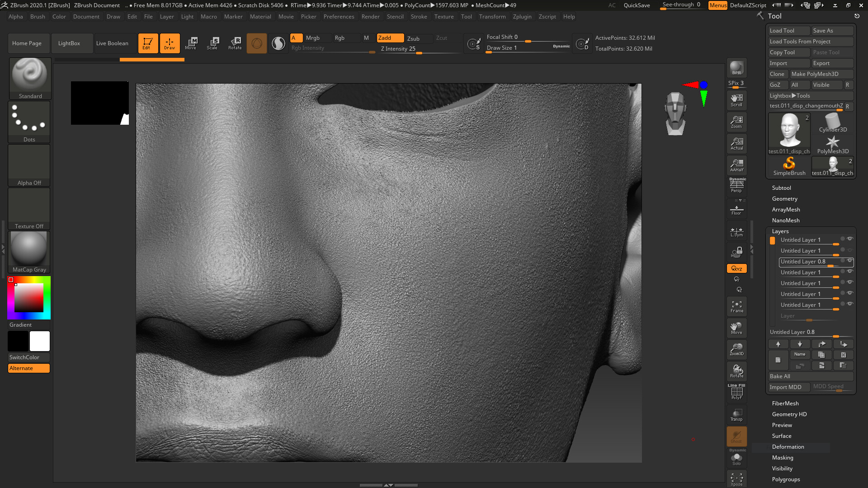Open the Deformation section

788,446
